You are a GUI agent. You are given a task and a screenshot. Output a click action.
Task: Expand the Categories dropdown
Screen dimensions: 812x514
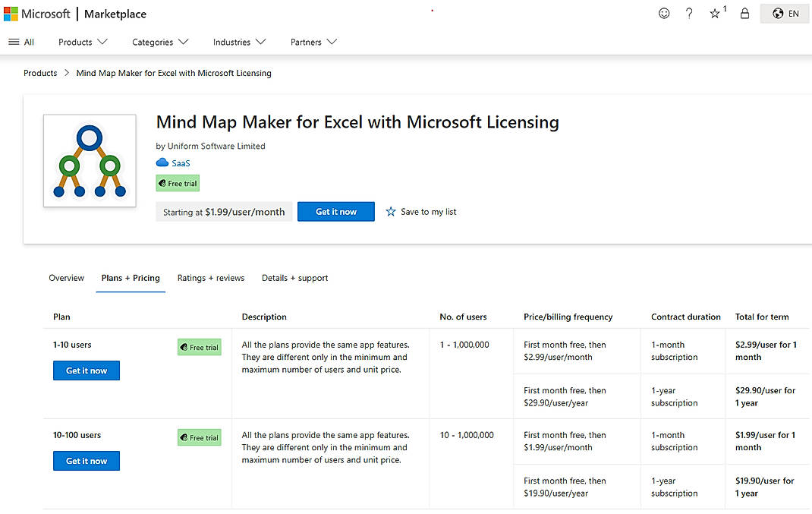pyautogui.click(x=160, y=42)
